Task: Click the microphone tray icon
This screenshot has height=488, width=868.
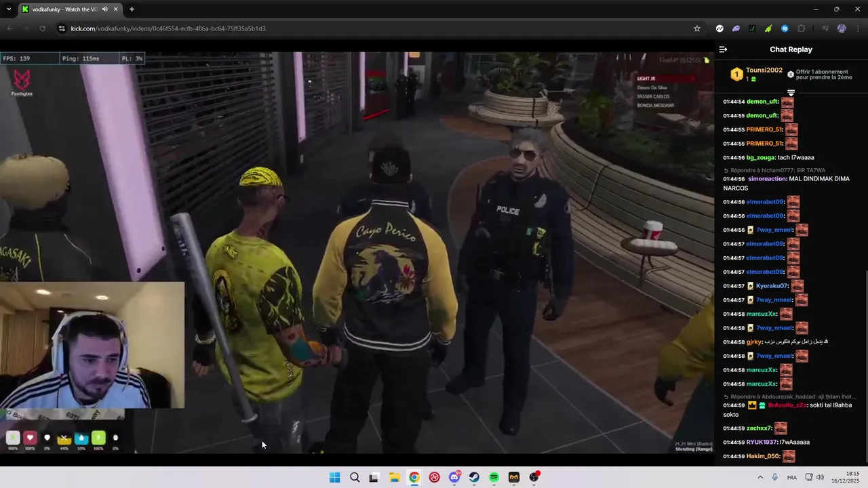Action: coord(774,477)
